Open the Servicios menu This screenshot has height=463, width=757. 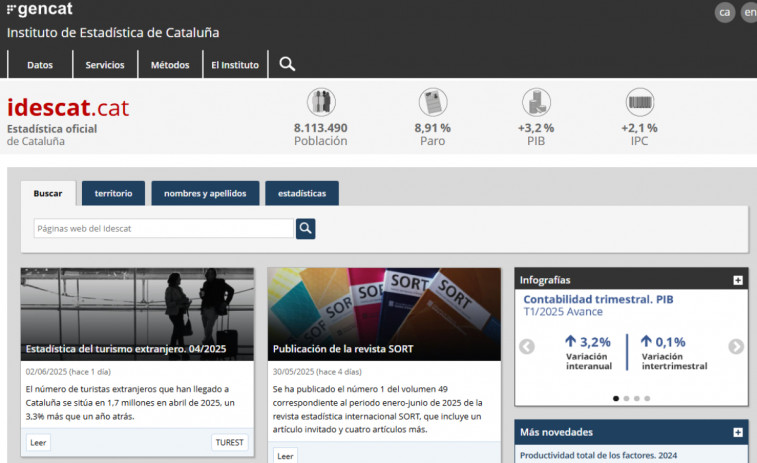point(105,65)
